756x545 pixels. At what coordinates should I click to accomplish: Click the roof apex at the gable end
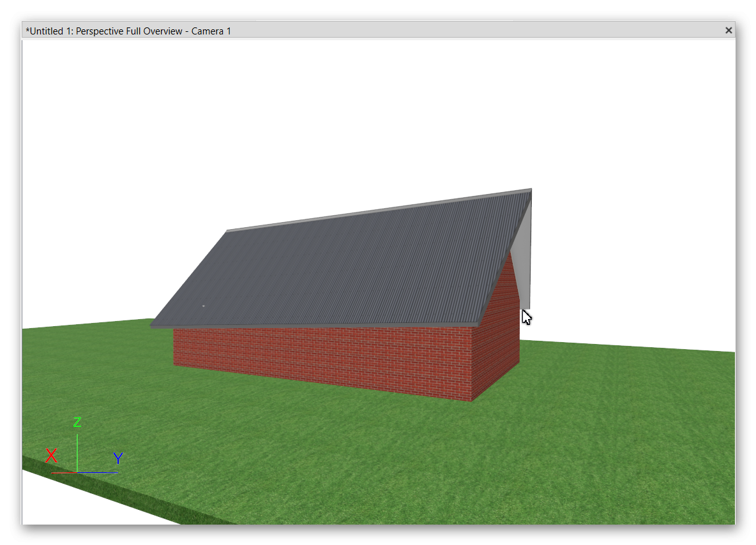[x=530, y=190]
